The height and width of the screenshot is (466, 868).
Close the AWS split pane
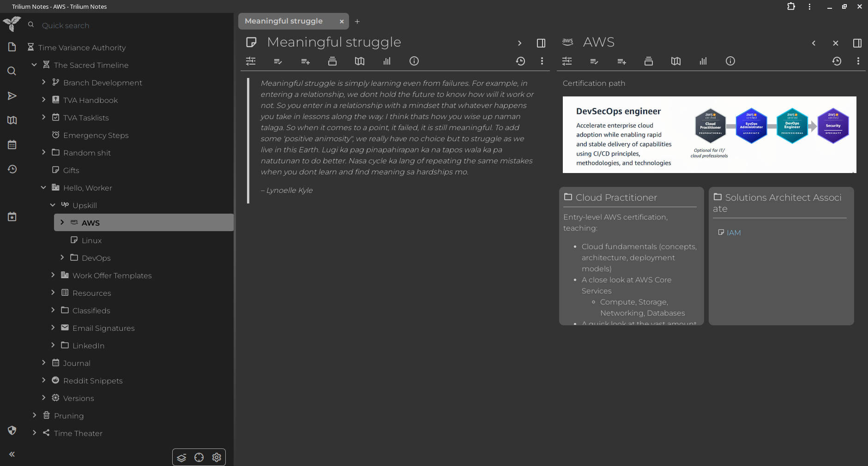tap(836, 43)
